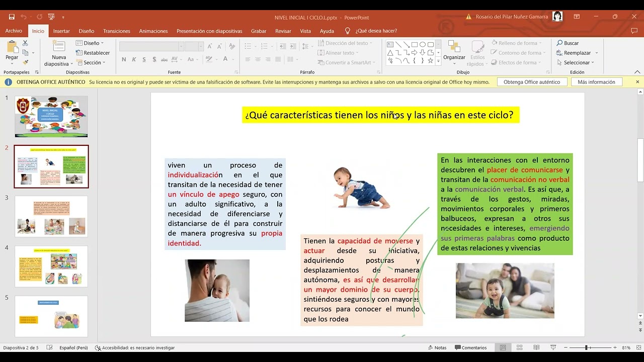Switch to the Insertar tab
The image size is (644, 362).
61,31
